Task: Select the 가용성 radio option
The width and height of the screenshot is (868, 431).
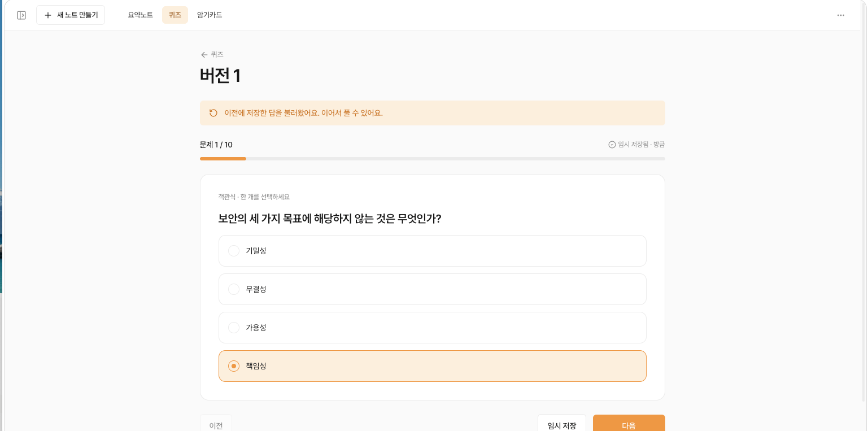Action: pos(432,328)
